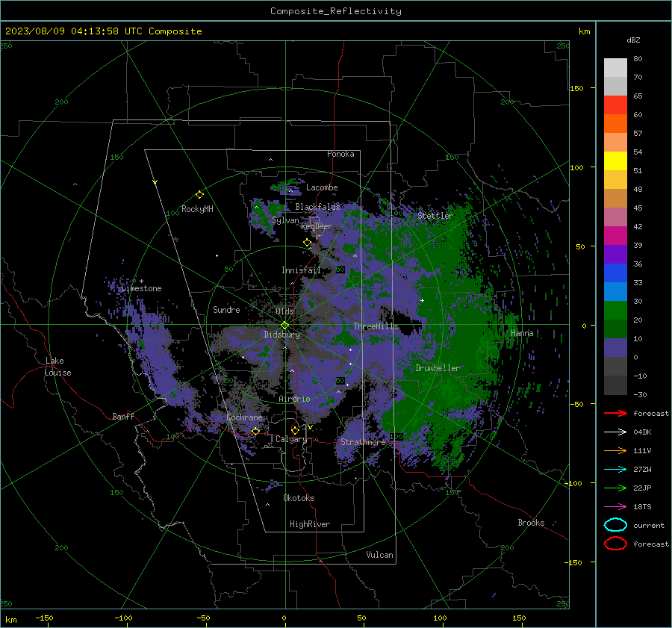Click the yellow radar-site diamond near Olds

[x=284, y=326]
